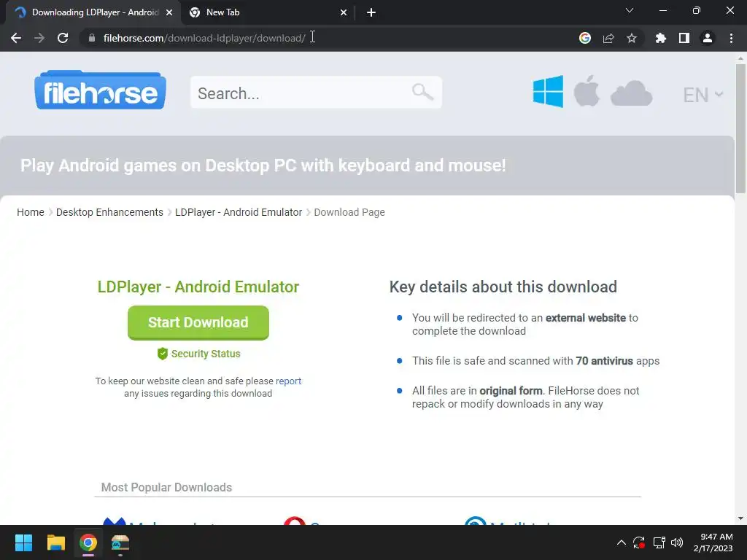Click the address bar URL
Image resolution: width=747 pixels, height=560 pixels.
point(204,38)
